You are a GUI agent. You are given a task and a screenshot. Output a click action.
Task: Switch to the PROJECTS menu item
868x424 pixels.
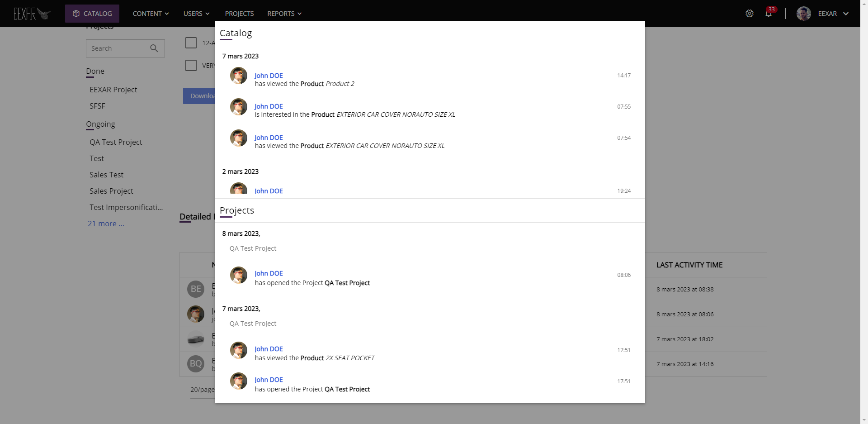click(x=239, y=13)
